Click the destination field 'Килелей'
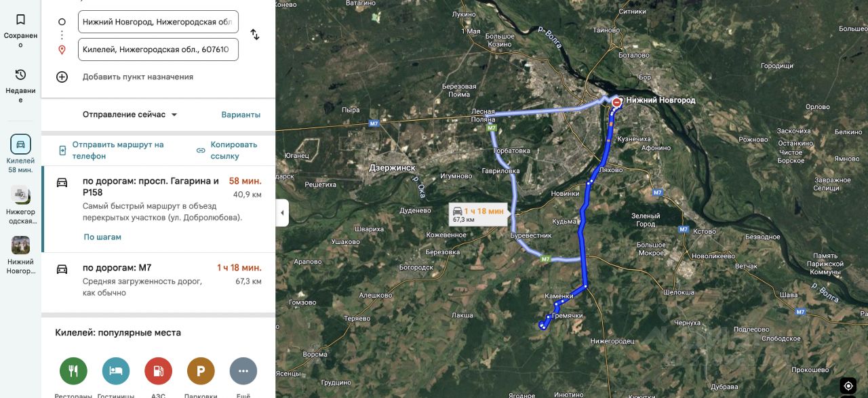868x398 pixels. (x=158, y=49)
